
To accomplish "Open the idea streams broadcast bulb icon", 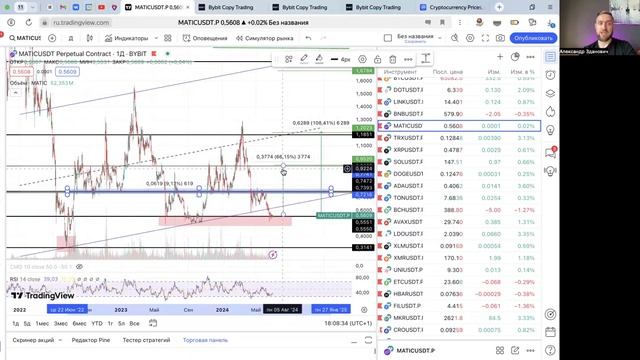I will pos(550,171).
